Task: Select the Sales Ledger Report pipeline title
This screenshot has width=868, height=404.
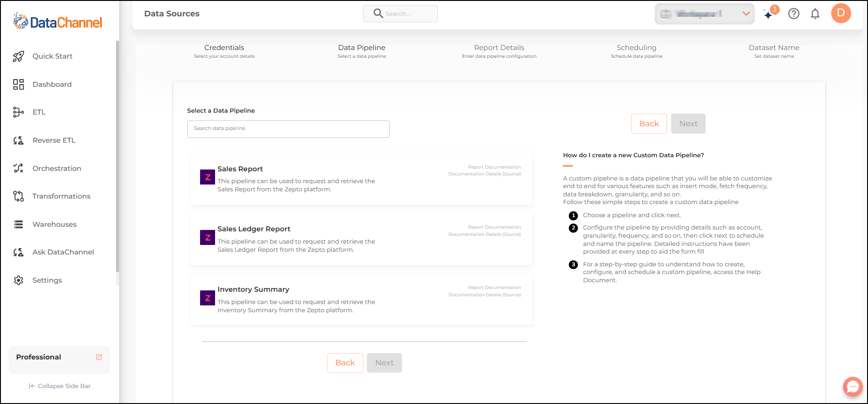Action: 254,229
